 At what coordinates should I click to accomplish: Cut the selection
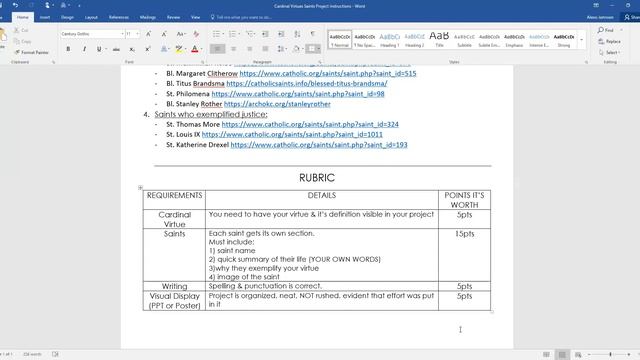(x=21, y=30)
